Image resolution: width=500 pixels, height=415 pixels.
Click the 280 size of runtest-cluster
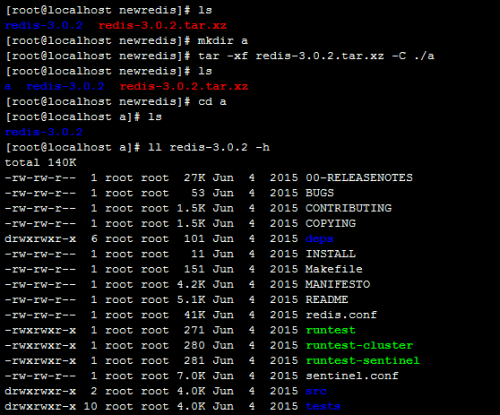pos(194,345)
